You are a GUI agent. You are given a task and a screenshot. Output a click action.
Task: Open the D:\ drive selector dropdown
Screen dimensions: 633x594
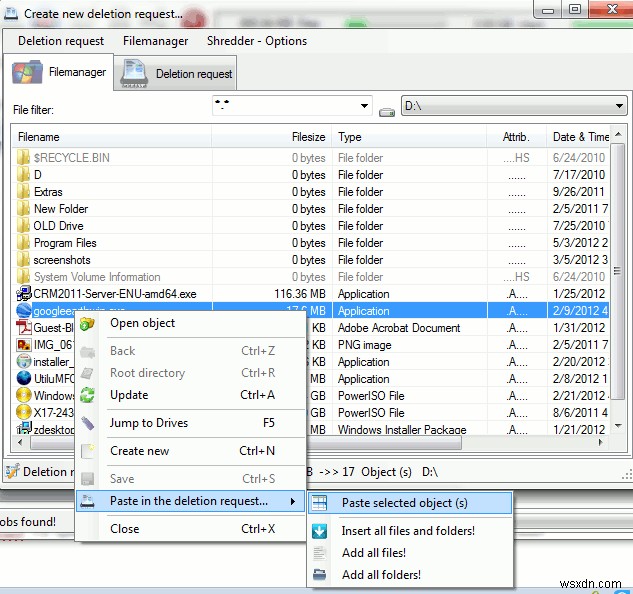coord(619,106)
